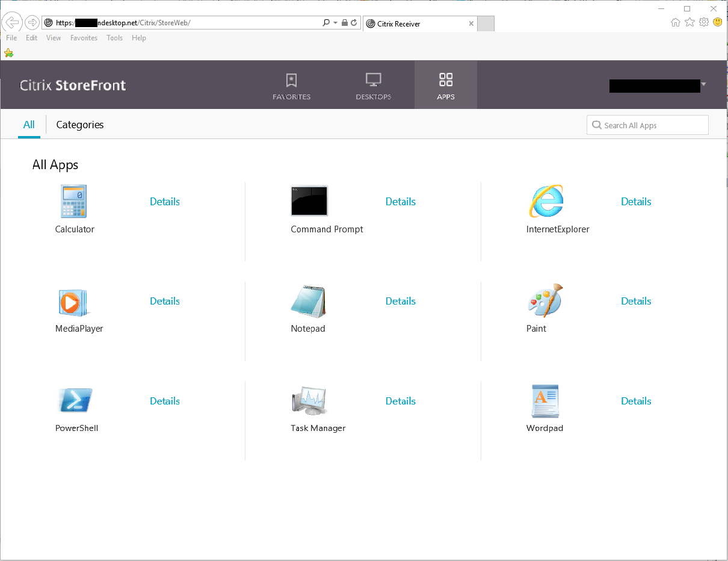Open a new browser tab
728x561 pixels.
click(486, 23)
